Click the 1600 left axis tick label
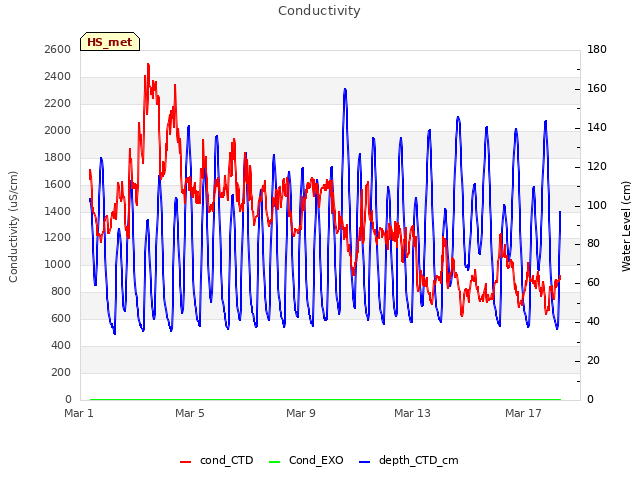Viewport: 640px width, 480px height. click(58, 184)
